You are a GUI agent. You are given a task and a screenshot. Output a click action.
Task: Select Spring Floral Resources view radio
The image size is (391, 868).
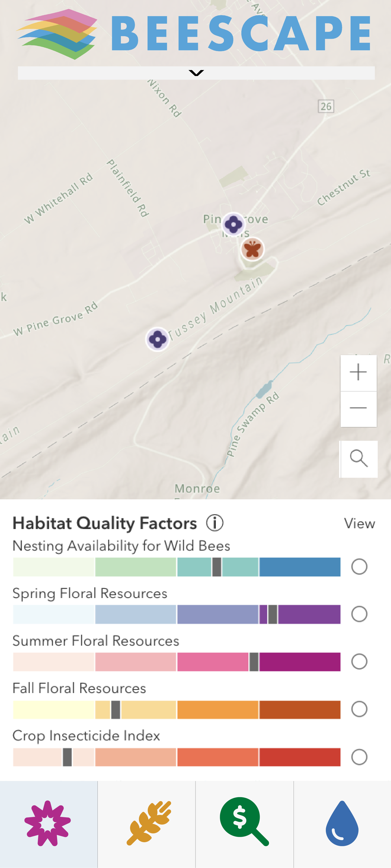[x=359, y=614]
